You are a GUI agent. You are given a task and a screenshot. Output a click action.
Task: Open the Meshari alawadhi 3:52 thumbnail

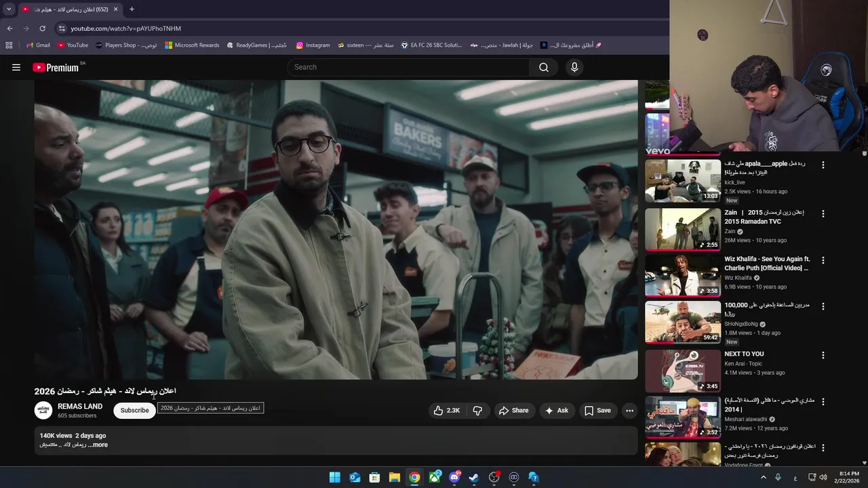click(x=683, y=418)
